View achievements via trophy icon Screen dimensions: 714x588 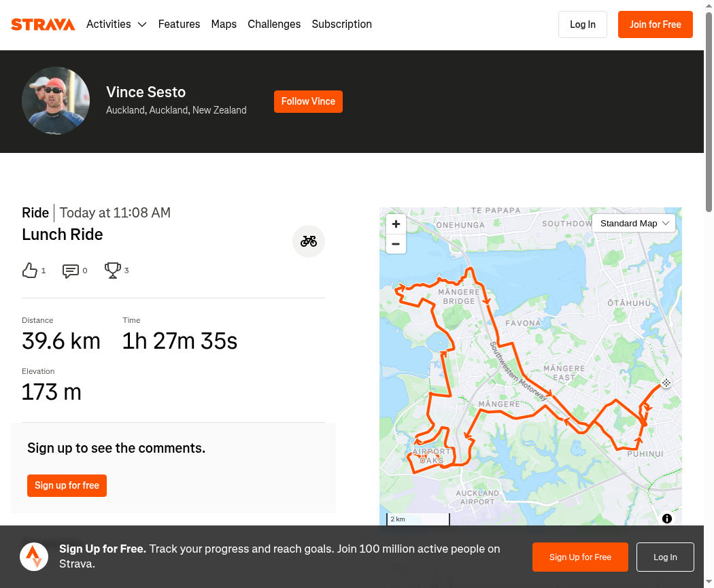point(112,271)
